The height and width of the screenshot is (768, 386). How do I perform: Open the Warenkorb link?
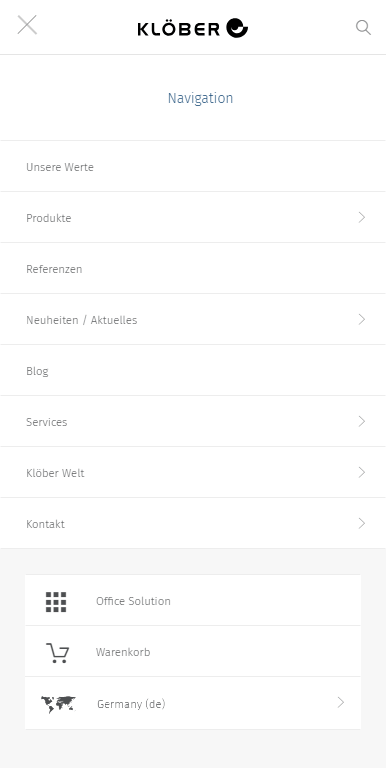pos(123,652)
